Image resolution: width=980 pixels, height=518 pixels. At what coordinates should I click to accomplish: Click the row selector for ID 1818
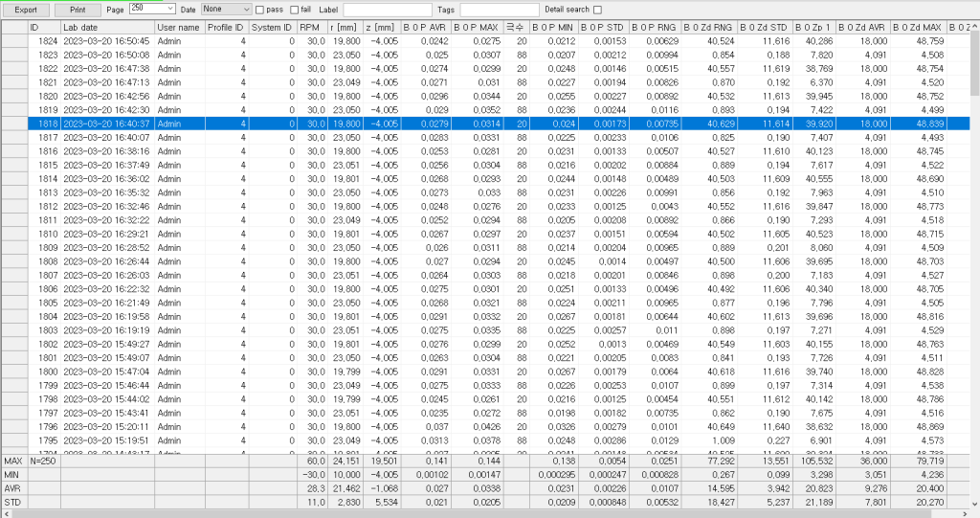coord(13,124)
